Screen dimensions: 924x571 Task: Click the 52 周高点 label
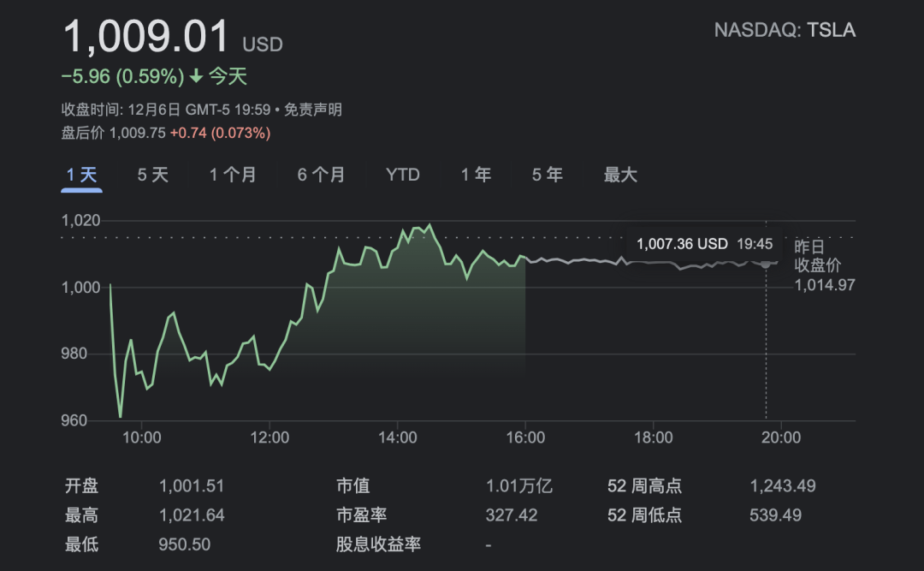point(645,486)
